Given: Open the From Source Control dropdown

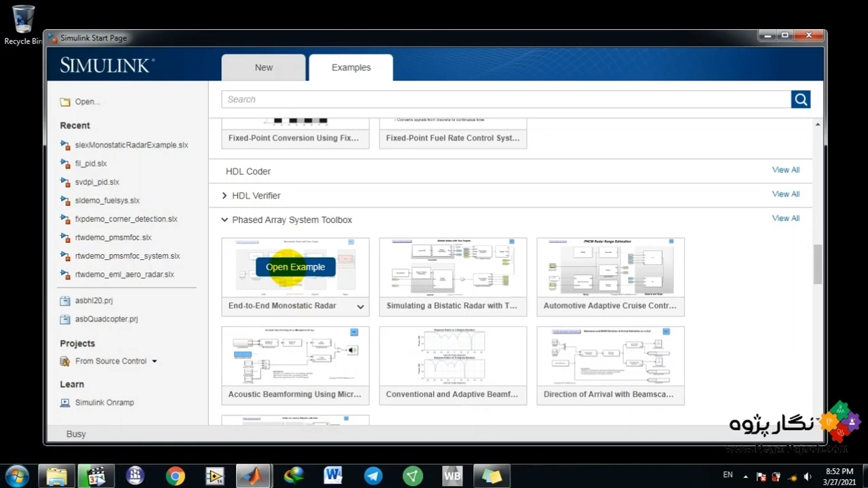Looking at the screenshot, I should (x=155, y=361).
